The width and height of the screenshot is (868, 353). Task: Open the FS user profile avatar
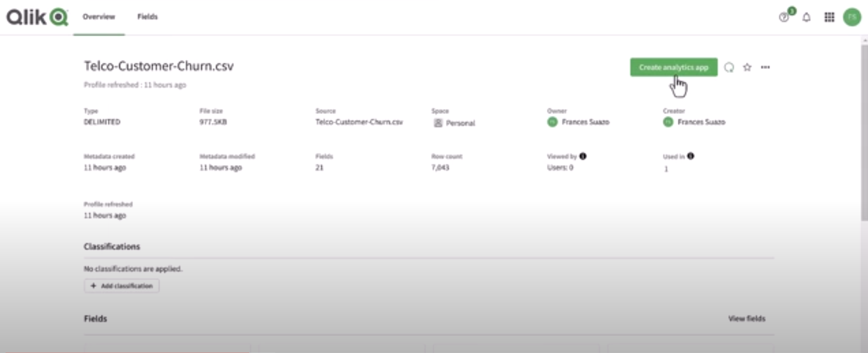pyautogui.click(x=852, y=17)
